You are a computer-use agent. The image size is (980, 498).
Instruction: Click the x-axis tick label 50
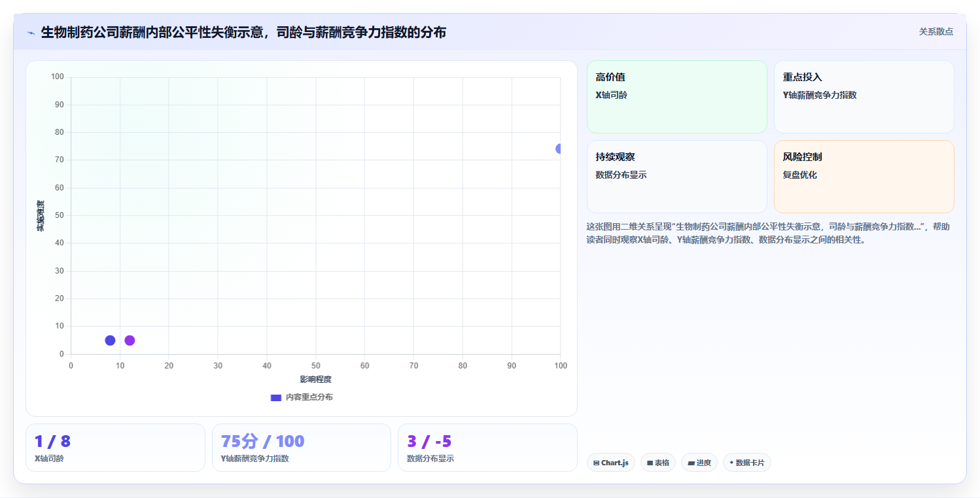(315, 365)
